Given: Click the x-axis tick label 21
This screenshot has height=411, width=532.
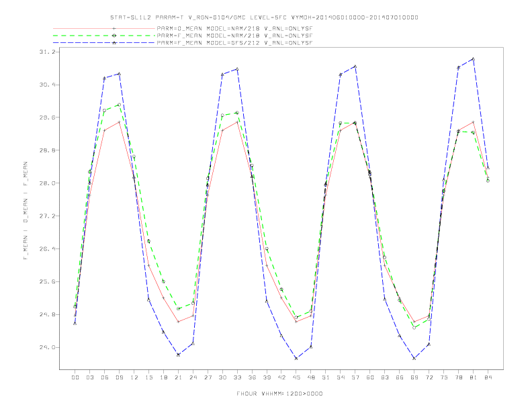Looking at the screenshot, I should tap(178, 377).
